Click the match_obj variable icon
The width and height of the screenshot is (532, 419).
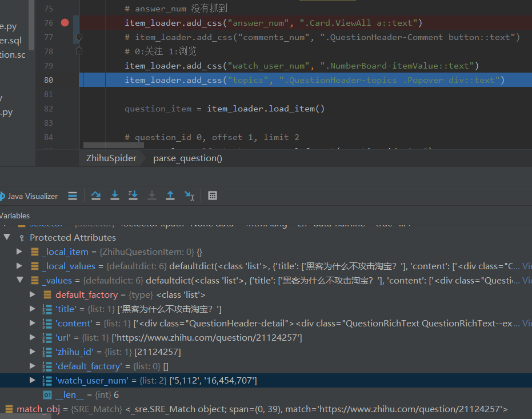tap(9, 409)
